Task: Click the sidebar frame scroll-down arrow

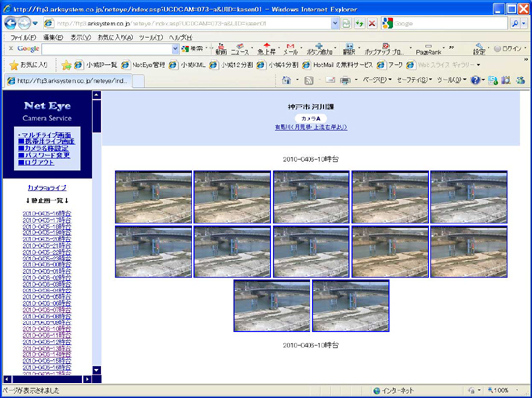Action: point(97,370)
